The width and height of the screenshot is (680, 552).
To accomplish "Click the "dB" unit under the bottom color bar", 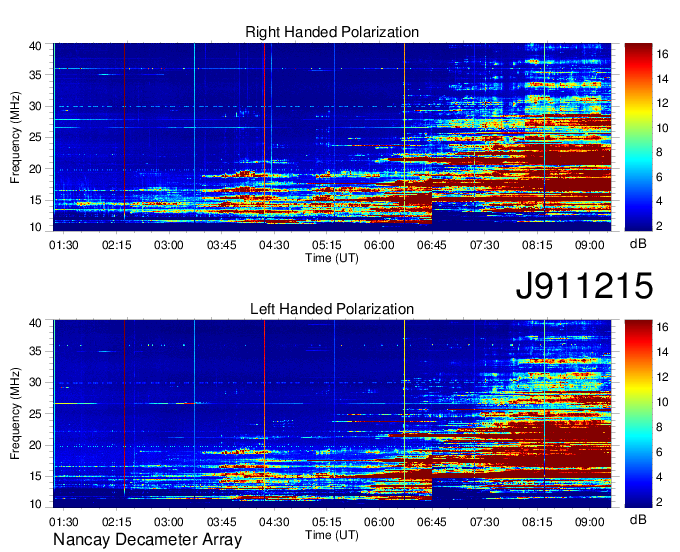I will (x=638, y=519).
